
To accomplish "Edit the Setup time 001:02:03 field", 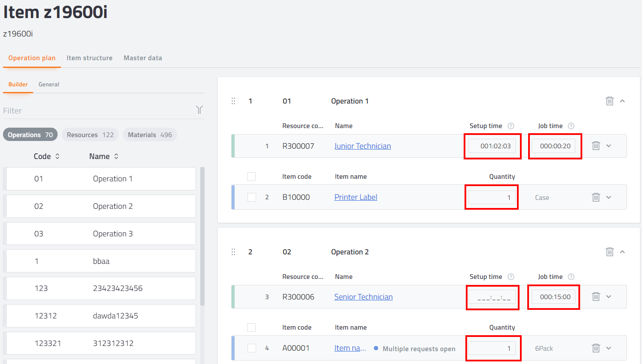I will click(x=492, y=146).
